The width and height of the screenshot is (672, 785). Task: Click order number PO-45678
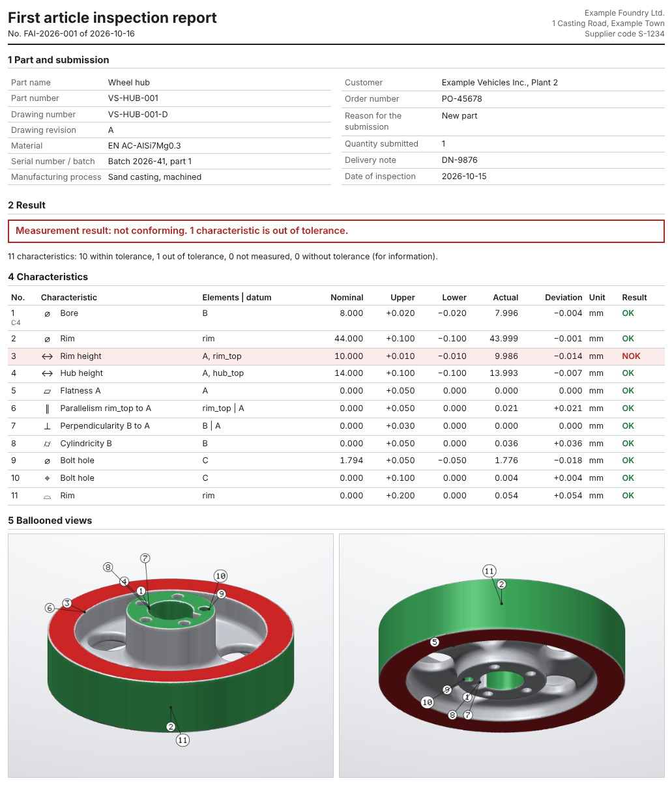(461, 99)
